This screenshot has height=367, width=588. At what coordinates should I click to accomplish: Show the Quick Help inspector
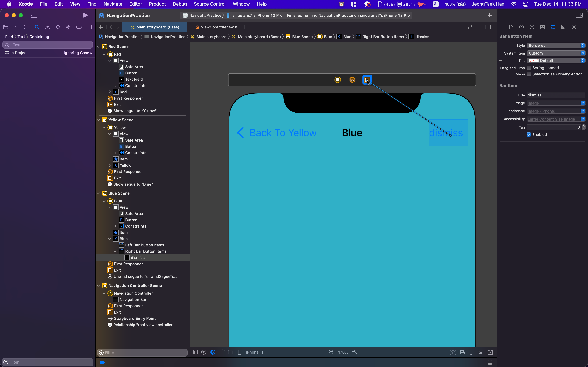(x=532, y=27)
